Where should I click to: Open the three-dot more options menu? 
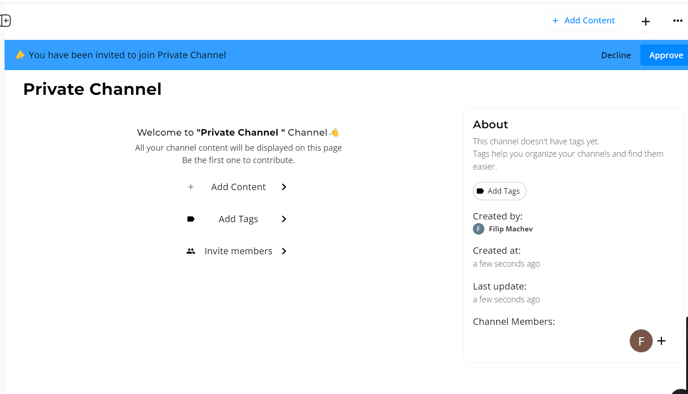pos(677,21)
